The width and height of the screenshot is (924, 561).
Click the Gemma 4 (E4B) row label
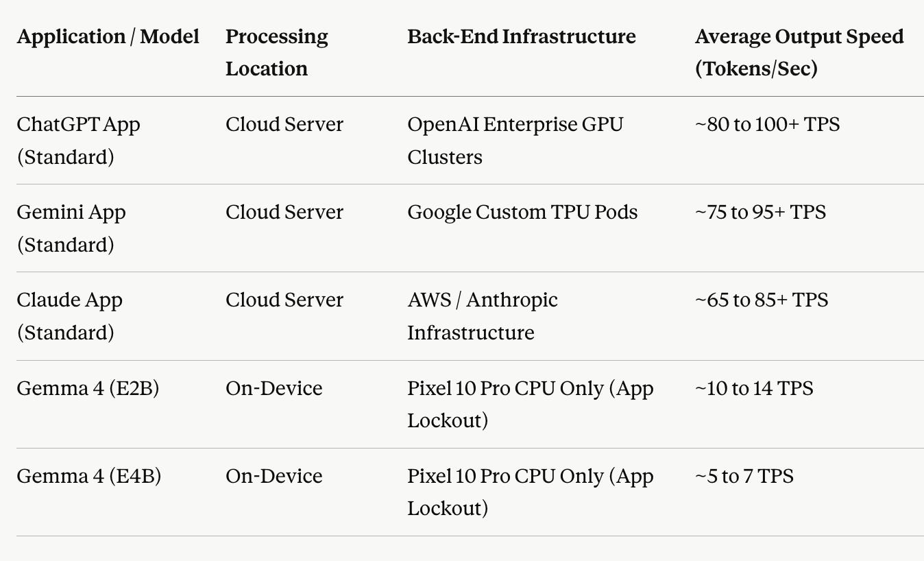pos(89,476)
